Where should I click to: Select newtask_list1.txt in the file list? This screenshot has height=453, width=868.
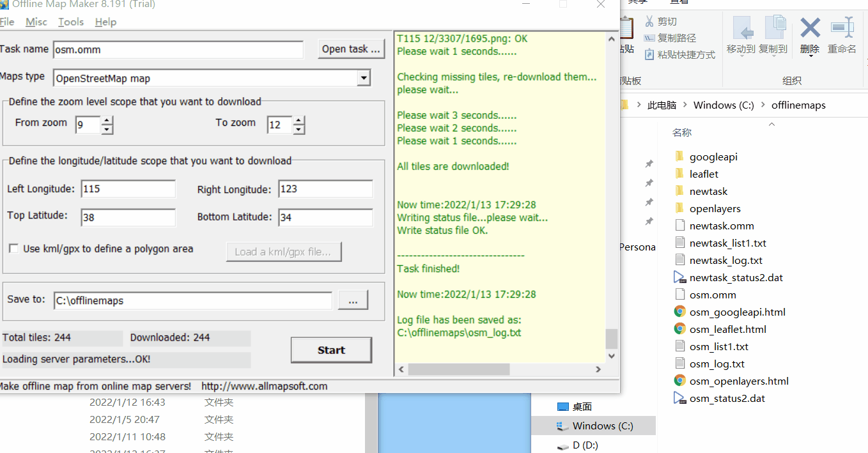click(x=728, y=243)
